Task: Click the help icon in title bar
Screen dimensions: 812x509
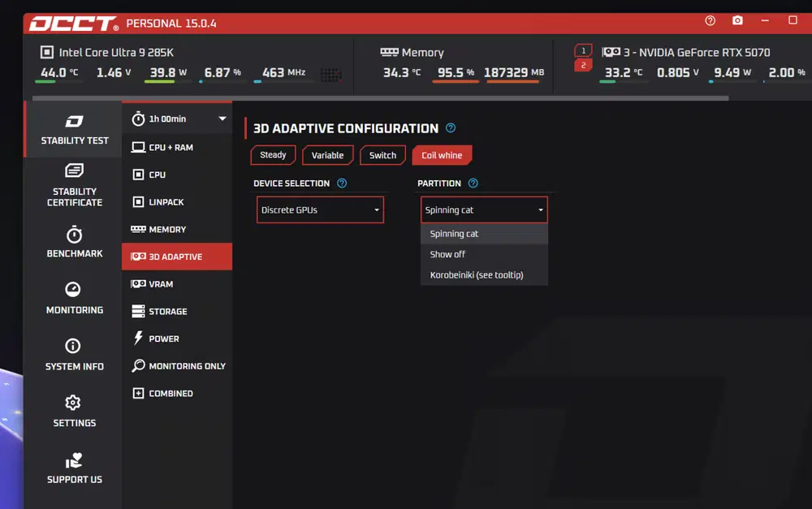Action: pos(710,20)
